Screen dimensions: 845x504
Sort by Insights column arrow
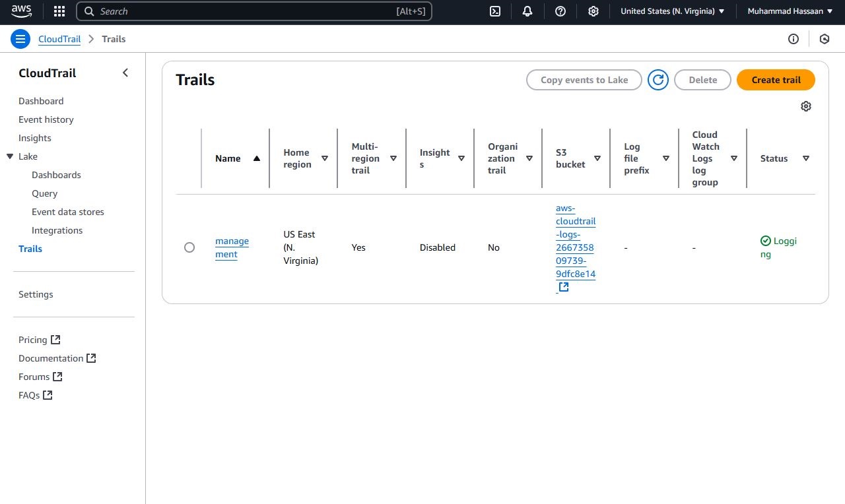pyautogui.click(x=461, y=158)
